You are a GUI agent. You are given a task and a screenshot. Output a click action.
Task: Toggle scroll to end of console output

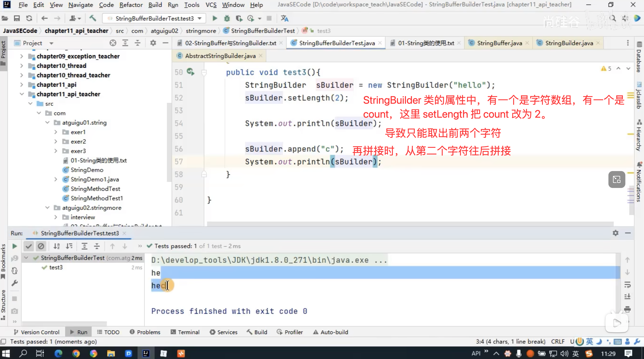pyautogui.click(x=627, y=297)
